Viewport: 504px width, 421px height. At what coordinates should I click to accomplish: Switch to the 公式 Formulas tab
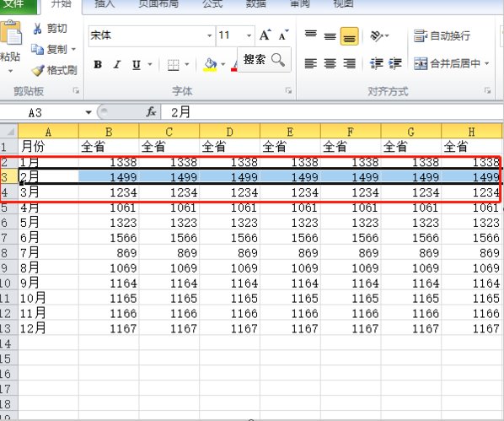pyautogui.click(x=212, y=4)
